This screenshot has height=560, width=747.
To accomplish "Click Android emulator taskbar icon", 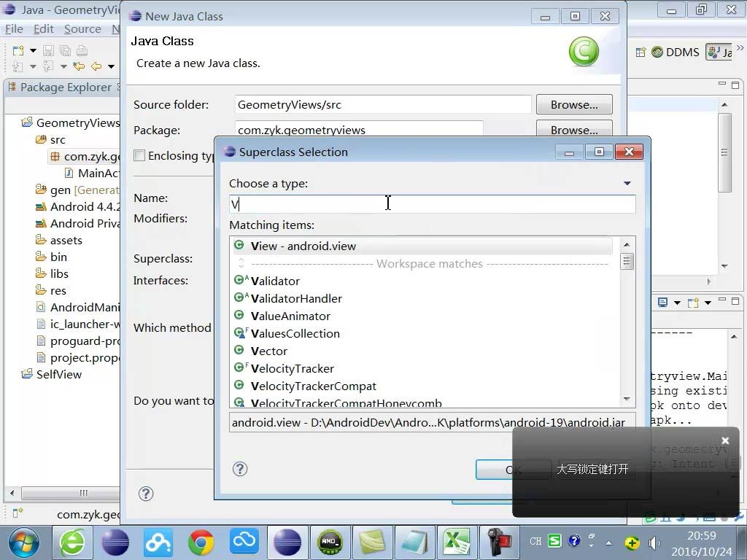I will pyautogui.click(x=330, y=542).
